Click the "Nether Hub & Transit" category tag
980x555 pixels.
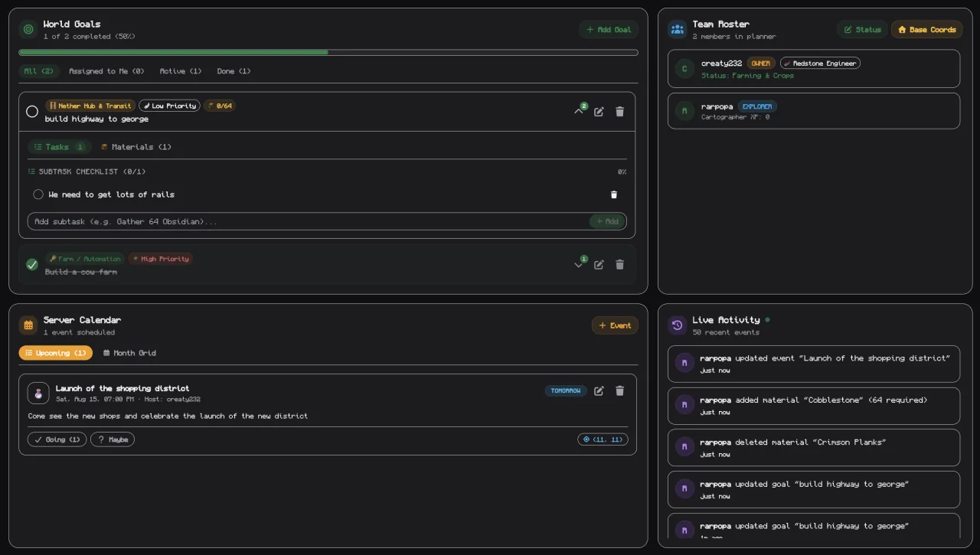pyautogui.click(x=90, y=106)
